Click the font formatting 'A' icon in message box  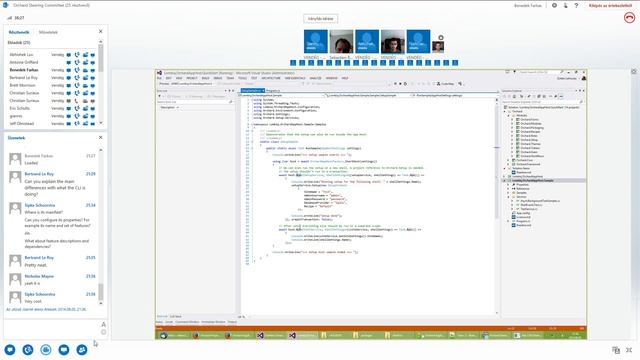pyautogui.click(x=103, y=324)
